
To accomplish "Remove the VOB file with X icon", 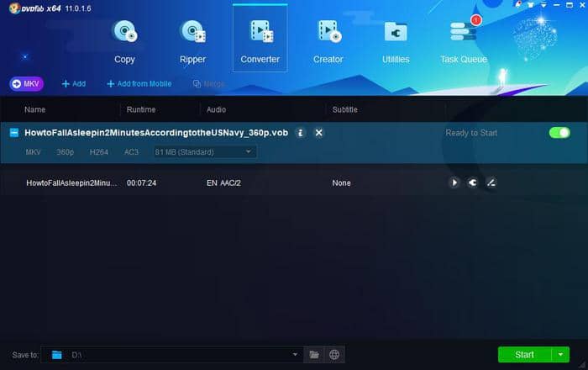I will coord(319,133).
